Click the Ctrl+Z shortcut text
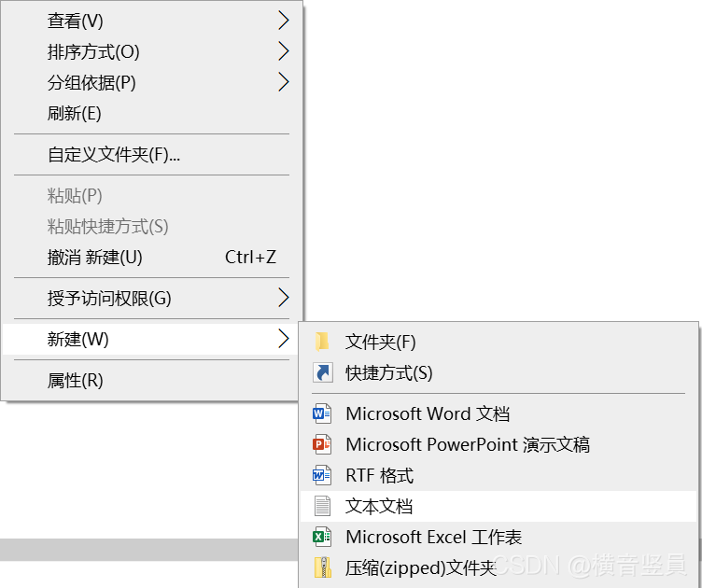This screenshot has width=702, height=588. point(250,258)
